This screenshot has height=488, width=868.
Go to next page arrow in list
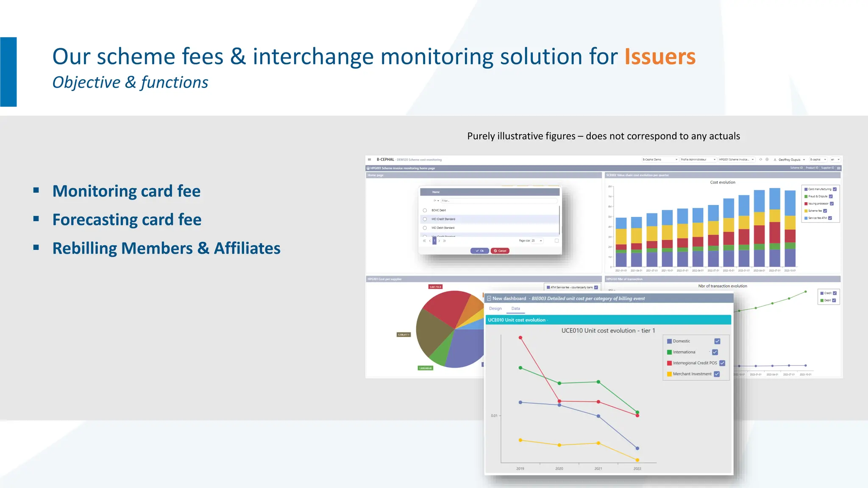[439, 241]
